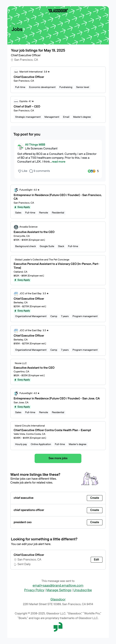
Task: Click the bell icon beside Sent Daily
Action: [x=15, y=564]
